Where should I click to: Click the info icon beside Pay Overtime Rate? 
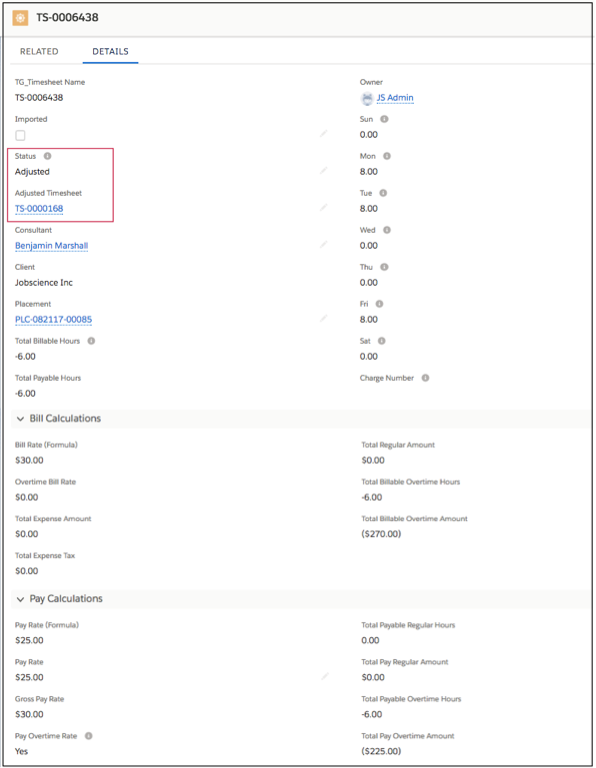[88, 736]
